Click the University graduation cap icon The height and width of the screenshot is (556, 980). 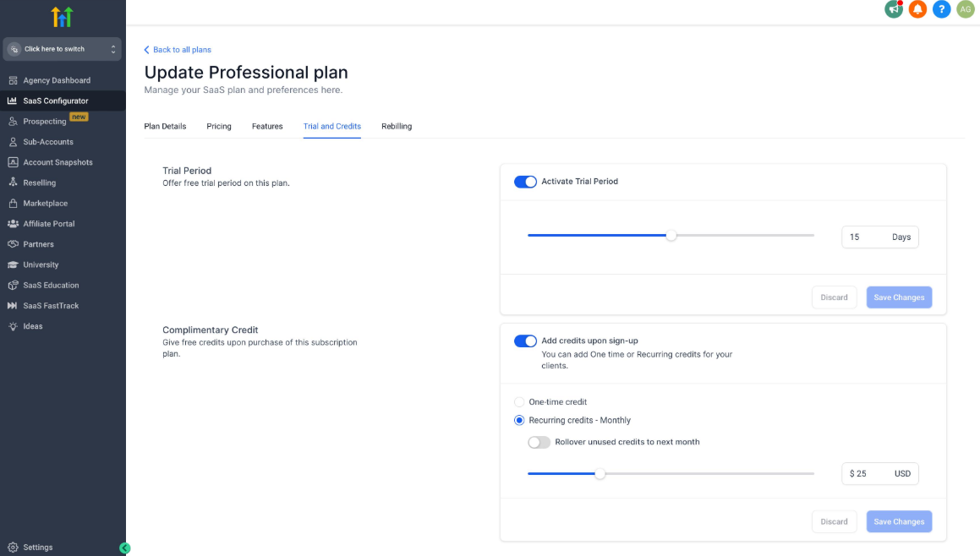[13, 264]
